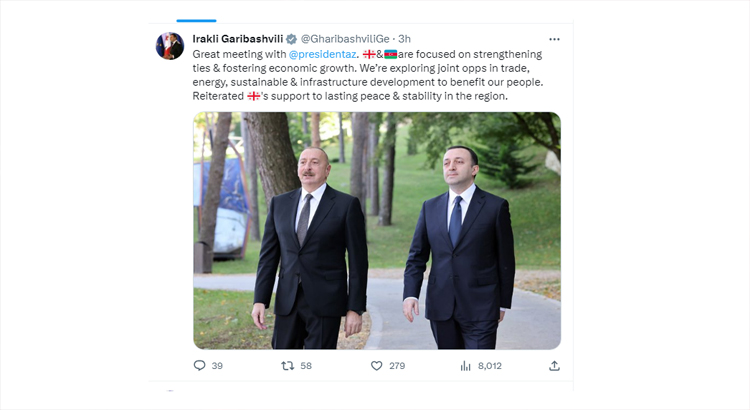This screenshot has width=750, height=410.
Task: Open Irakli Garibashvili's profile avatar
Action: [170, 46]
